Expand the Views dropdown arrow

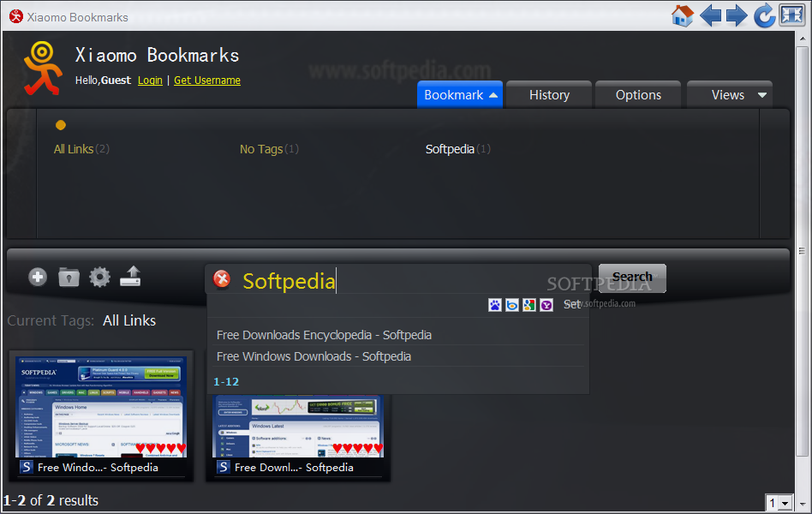(761, 95)
